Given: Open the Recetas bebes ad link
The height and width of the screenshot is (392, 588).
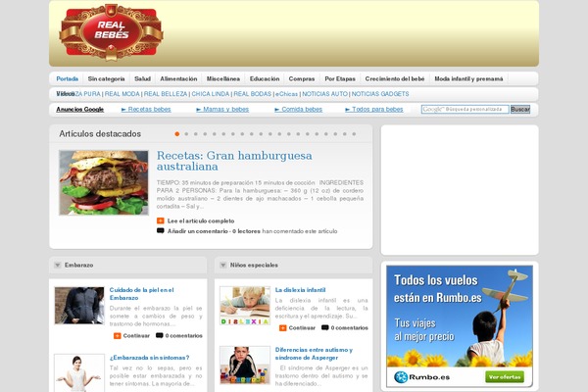Looking at the screenshot, I should pos(146,109).
